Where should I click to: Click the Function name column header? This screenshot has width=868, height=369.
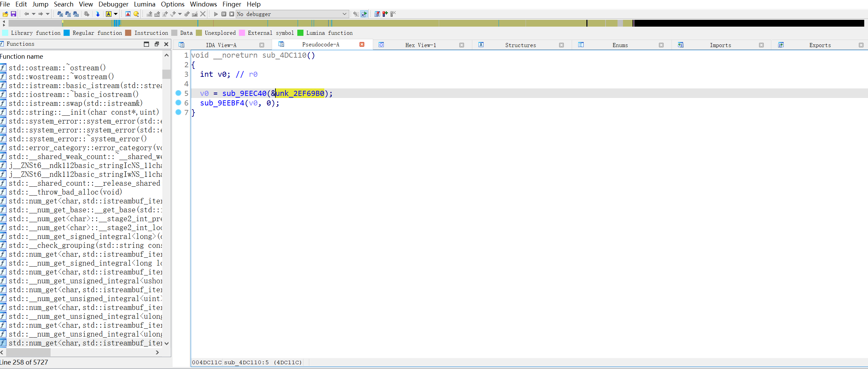pyautogui.click(x=22, y=56)
